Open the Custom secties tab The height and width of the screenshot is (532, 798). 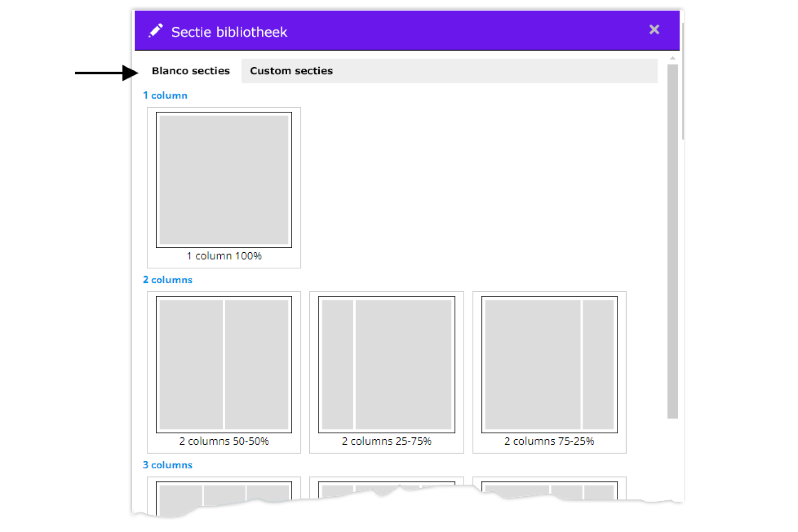pyautogui.click(x=291, y=71)
